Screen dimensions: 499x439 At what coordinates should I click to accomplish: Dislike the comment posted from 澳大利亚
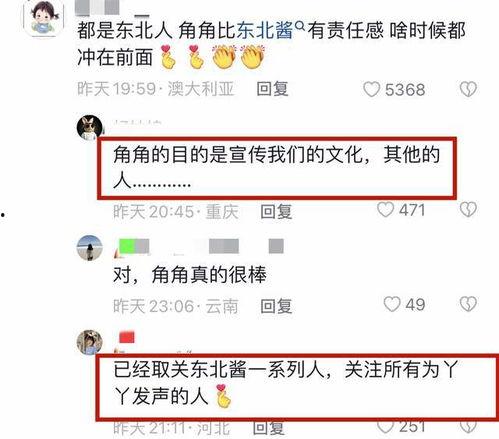468,89
